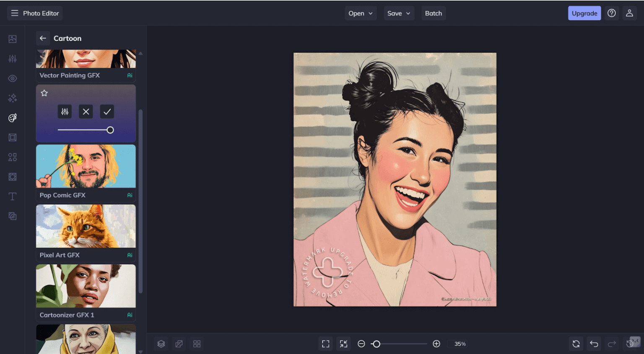Click the undo arrow

(594, 344)
